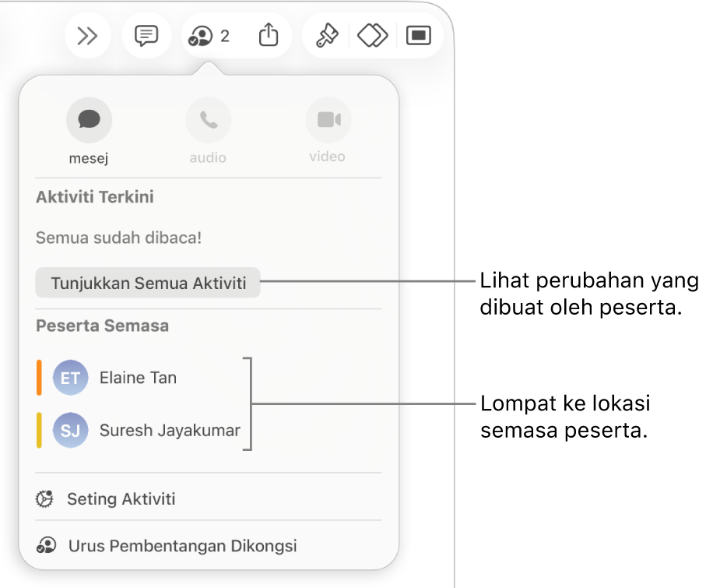Click the collaboration icon showing 2 participants
Screen dimensions: 706x588
[200, 36]
